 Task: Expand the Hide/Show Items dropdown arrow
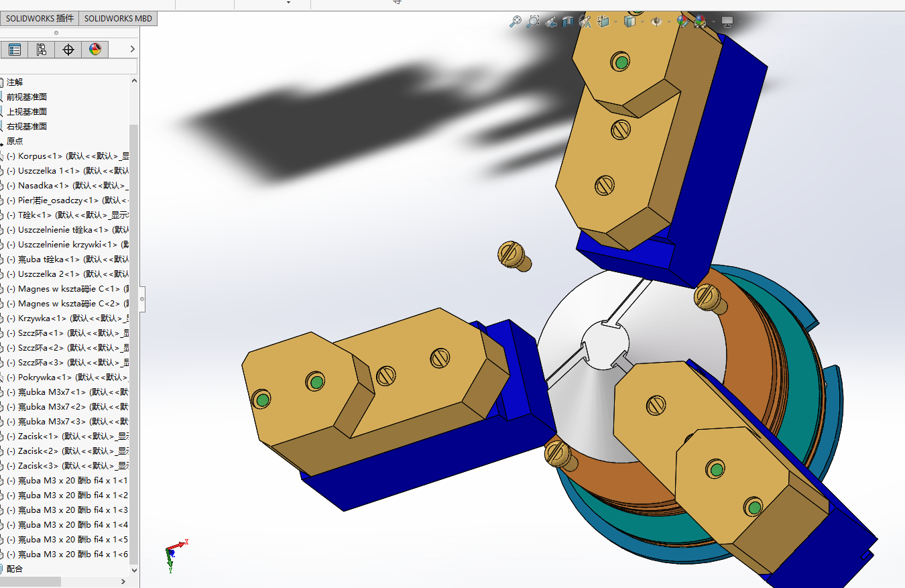(668, 22)
